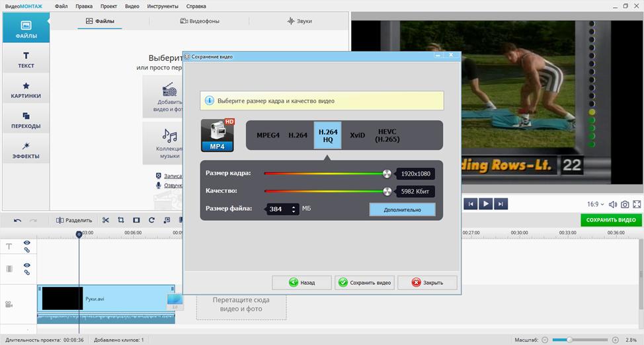Click the Разделить split button

(x=74, y=220)
